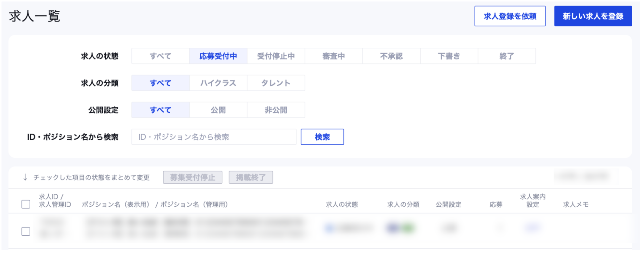
Task: Click the 募集受付停止 bulk action button
Action: point(193,177)
